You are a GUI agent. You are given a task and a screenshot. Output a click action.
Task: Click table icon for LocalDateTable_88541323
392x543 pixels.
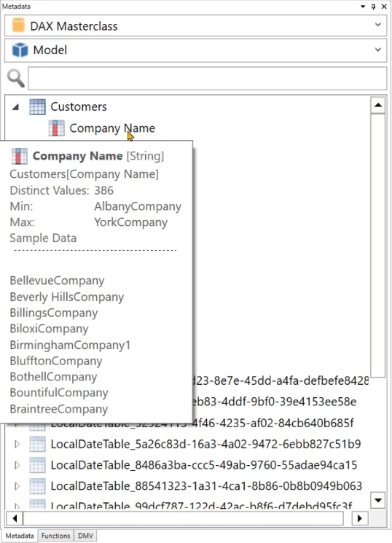tap(37, 486)
